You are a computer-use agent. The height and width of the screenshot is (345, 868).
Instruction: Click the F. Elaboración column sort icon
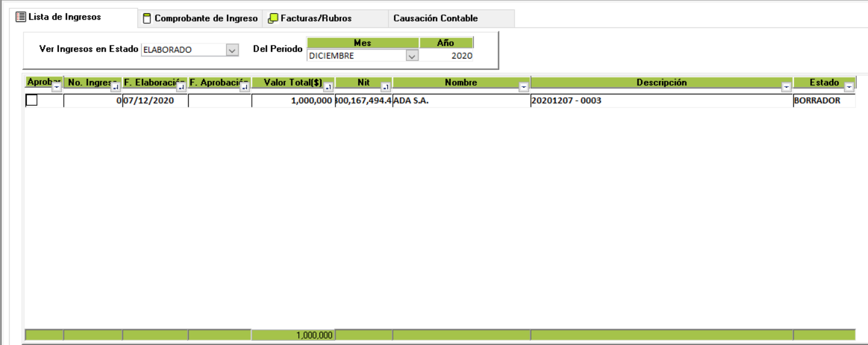[x=181, y=87]
